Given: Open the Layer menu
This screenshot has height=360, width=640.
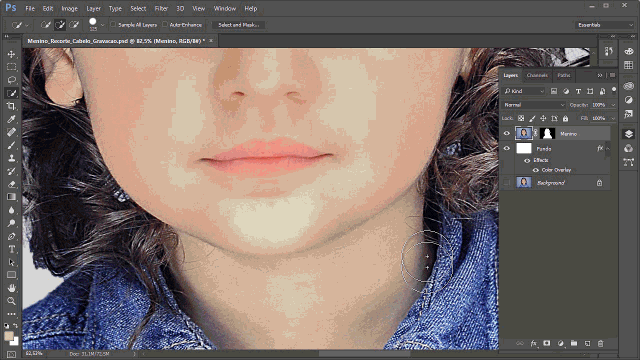Looking at the screenshot, I should tap(93, 8).
